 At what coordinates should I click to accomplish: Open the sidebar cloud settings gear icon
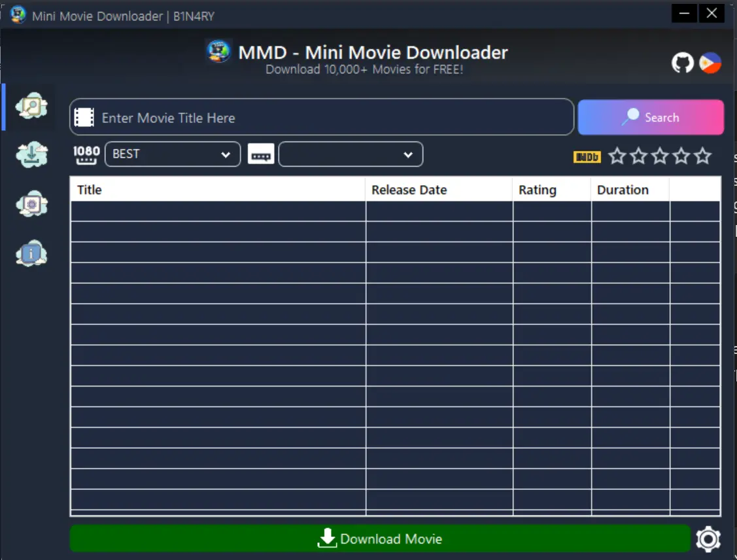[31, 204]
